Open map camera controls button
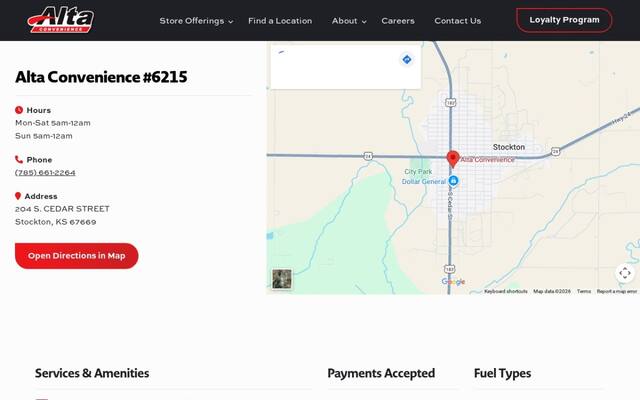The image size is (640, 400). 625,273
